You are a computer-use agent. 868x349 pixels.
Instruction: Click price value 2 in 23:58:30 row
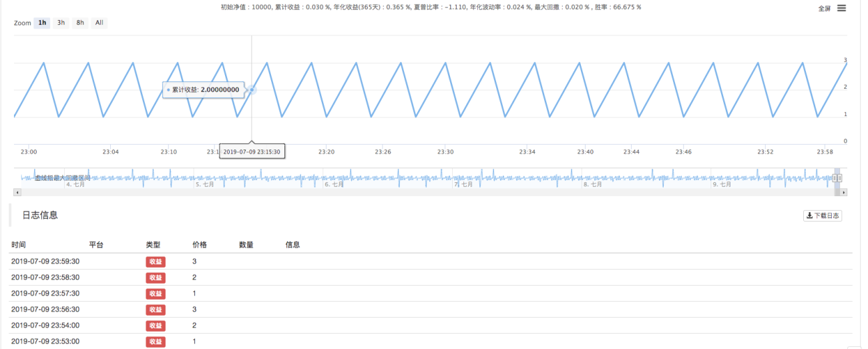click(194, 278)
